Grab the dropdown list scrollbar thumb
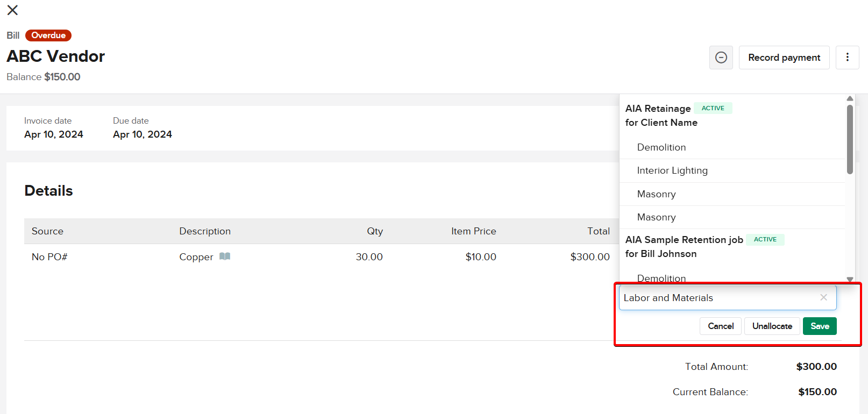Viewport: 868px width, 414px height. (850, 139)
